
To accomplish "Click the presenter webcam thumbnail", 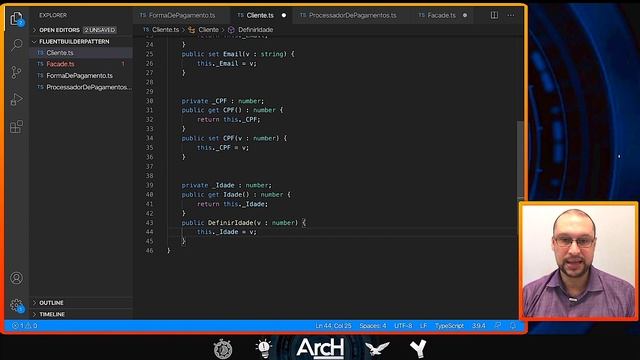I will tap(579, 261).
